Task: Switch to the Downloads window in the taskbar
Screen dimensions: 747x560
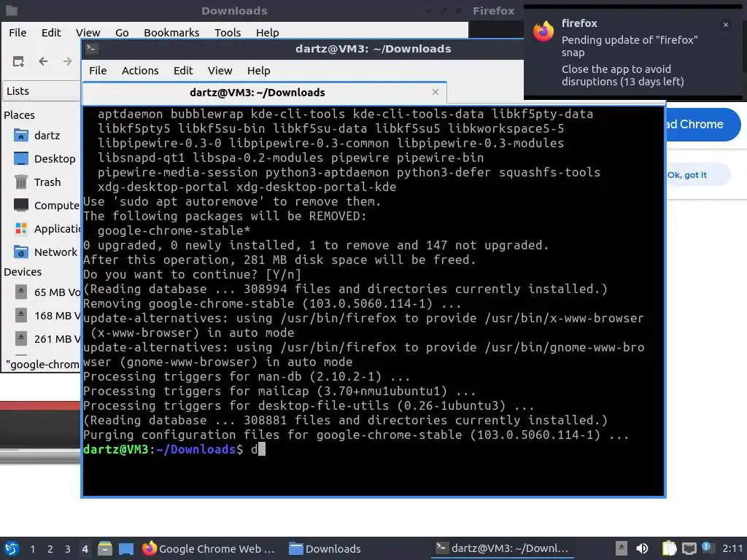Action: point(325,548)
